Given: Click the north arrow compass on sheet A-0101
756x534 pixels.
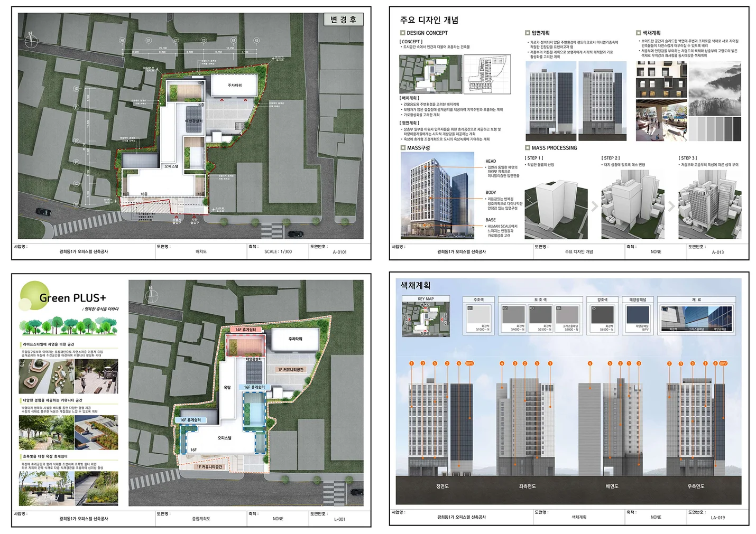Looking at the screenshot, I should [x=32, y=40].
